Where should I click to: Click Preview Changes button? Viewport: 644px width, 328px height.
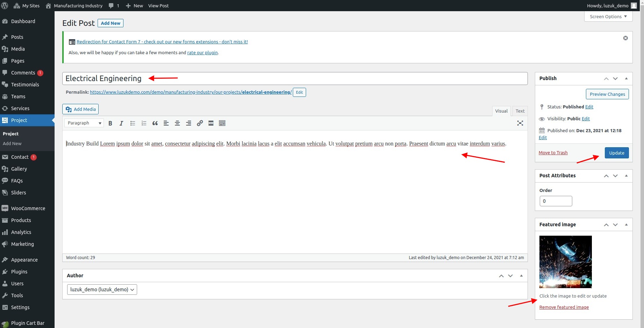coord(607,94)
